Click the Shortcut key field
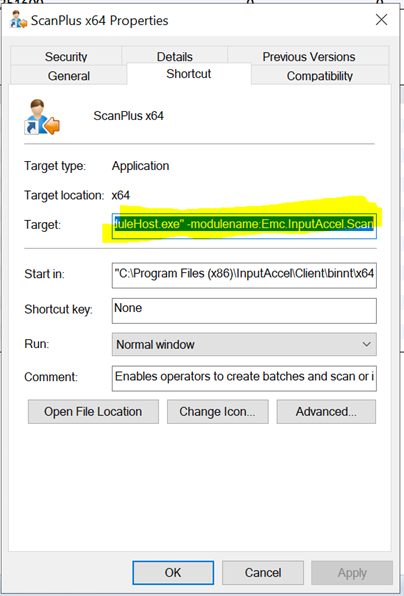 tap(244, 311)
